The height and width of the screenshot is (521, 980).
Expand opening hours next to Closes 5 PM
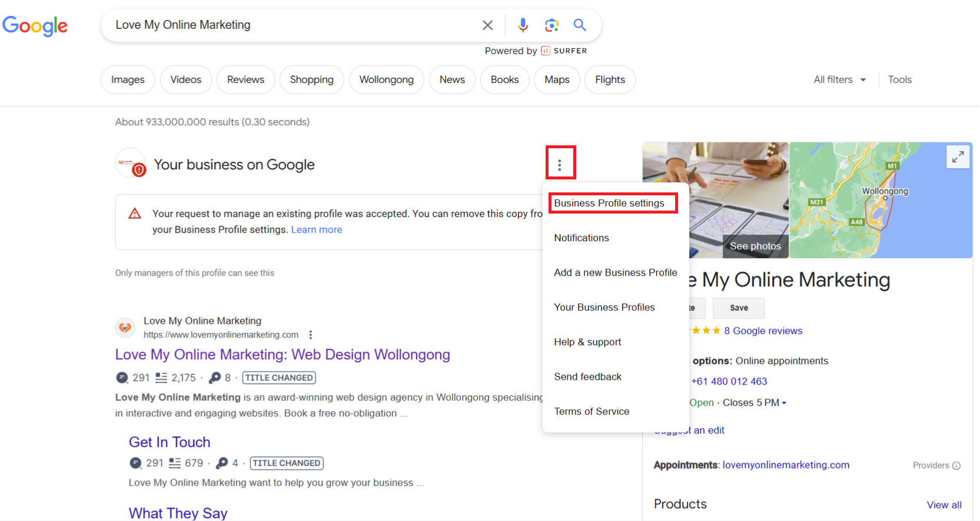(x=784, y=403)
